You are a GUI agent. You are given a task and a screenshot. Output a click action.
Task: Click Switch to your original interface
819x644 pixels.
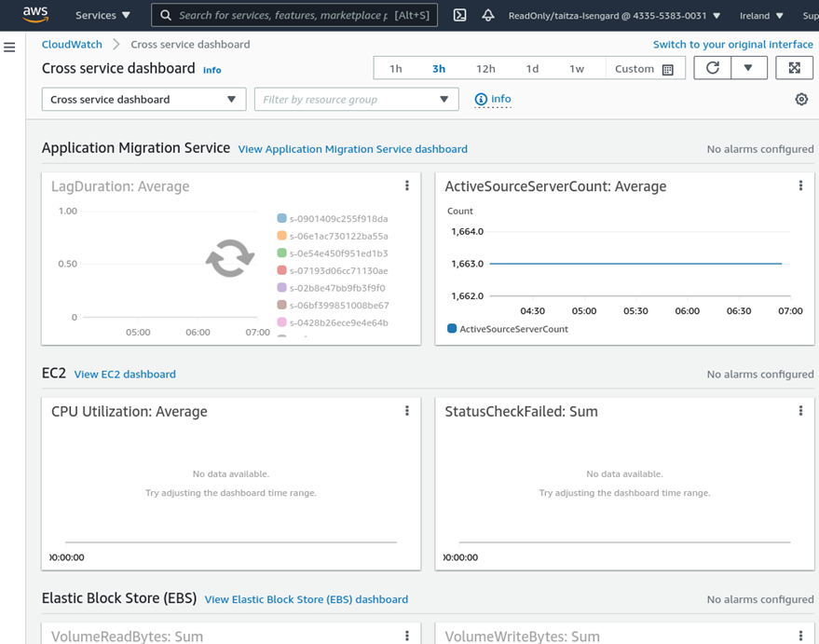tap(733, 45)
